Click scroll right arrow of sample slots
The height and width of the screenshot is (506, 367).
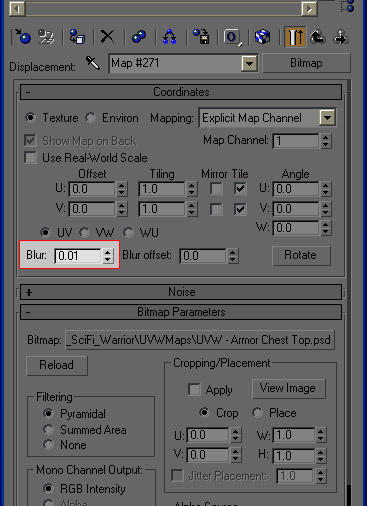click(309, 9)
